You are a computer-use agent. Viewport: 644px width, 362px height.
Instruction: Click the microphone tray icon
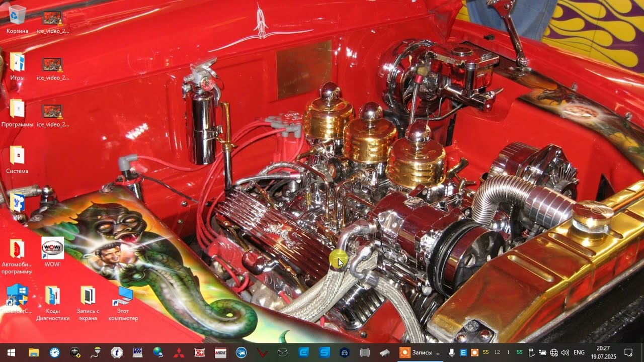452,352
